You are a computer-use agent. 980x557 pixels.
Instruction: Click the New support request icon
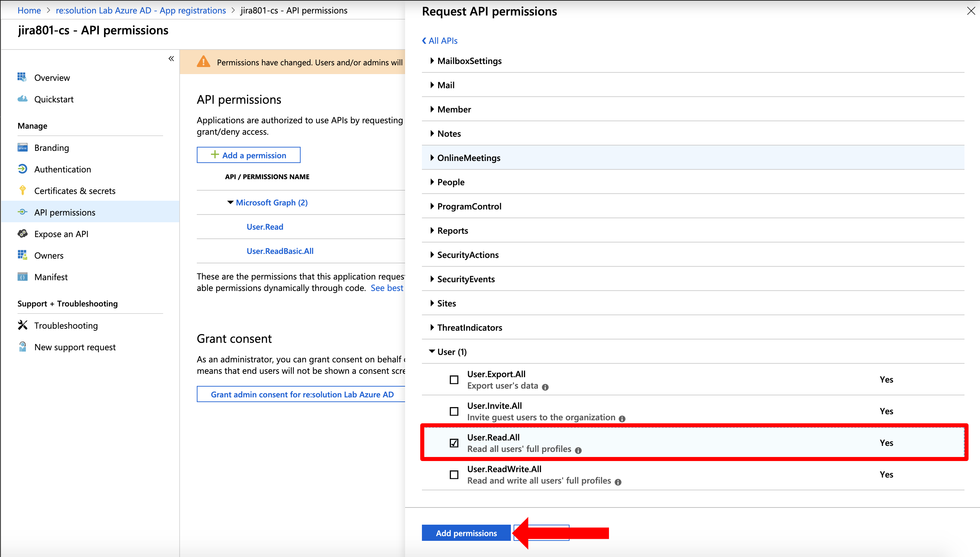(x=22, y=347)
